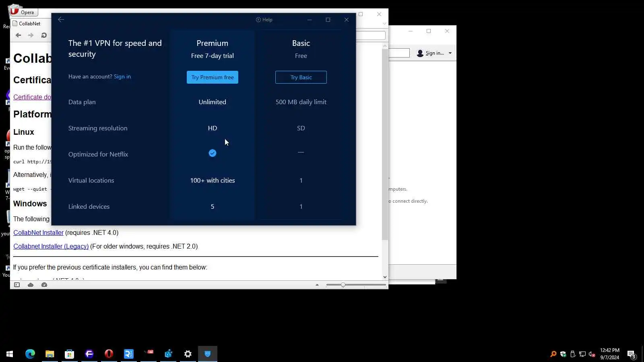Open Windows Security from the system tray
Image resolution: width=644 pixels, height=362 pixels.
click(x=563, y=354)
